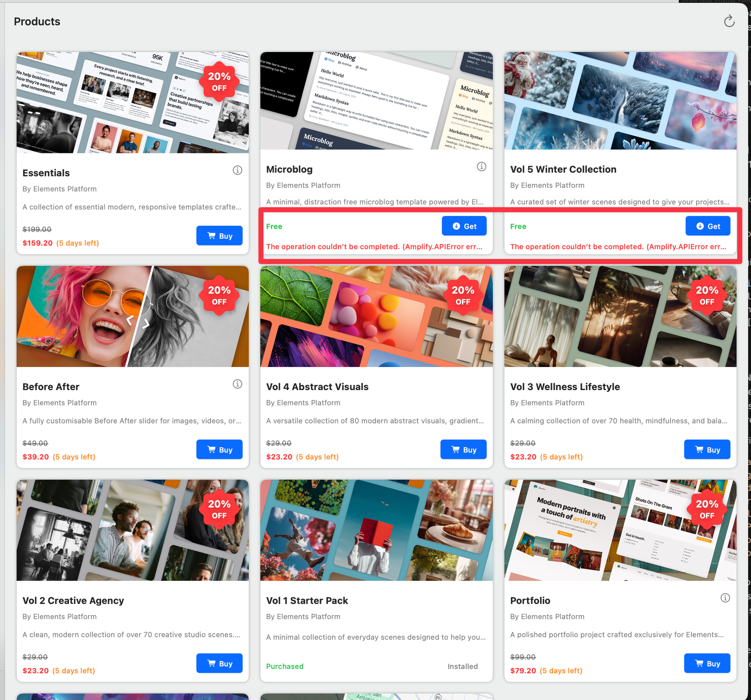Screen dimensions: 751x700
Task: Get the free Microblog template
Action: 464,226
